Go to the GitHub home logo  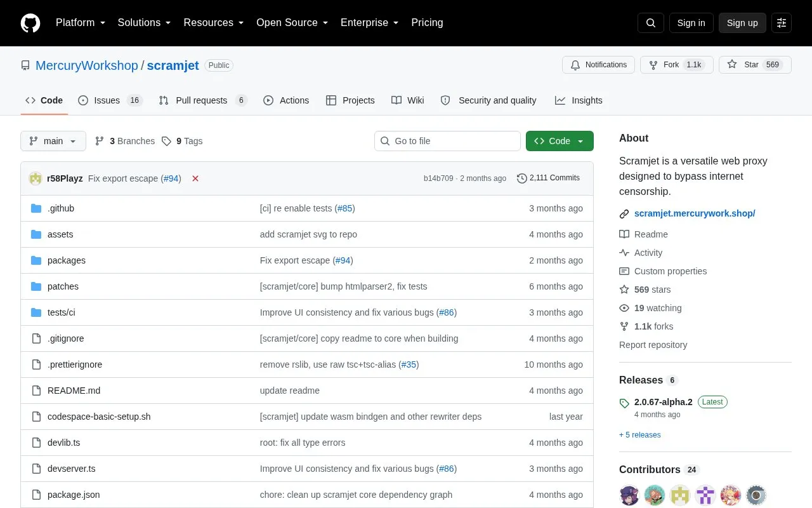[x=30, y=23]
